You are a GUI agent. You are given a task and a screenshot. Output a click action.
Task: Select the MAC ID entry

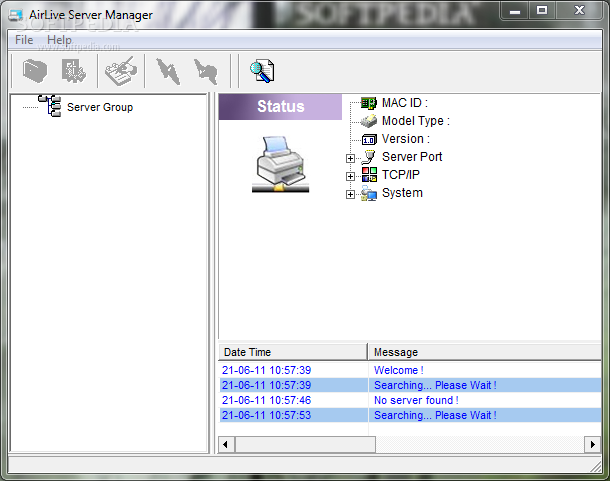(x=405, y=103)
